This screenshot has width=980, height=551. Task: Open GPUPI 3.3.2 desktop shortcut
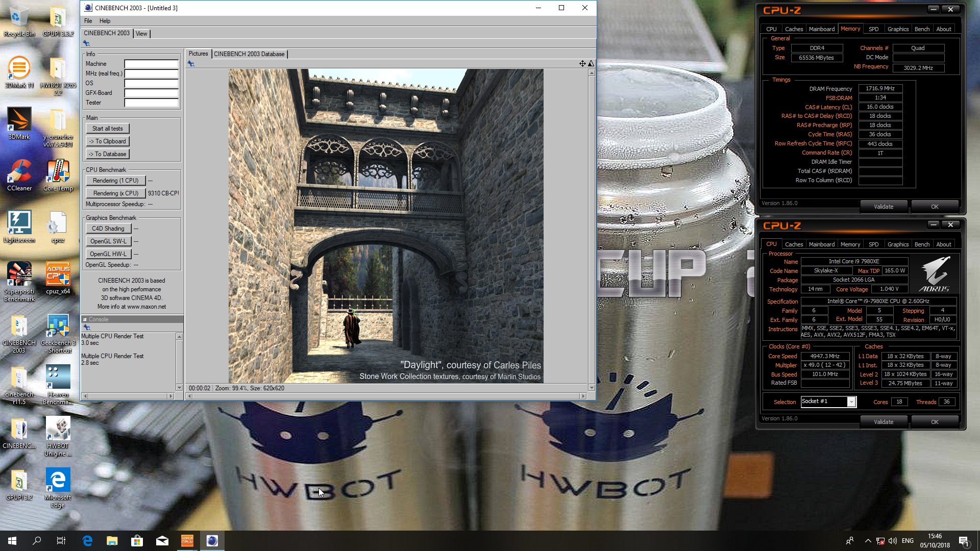tap(58, 20)
